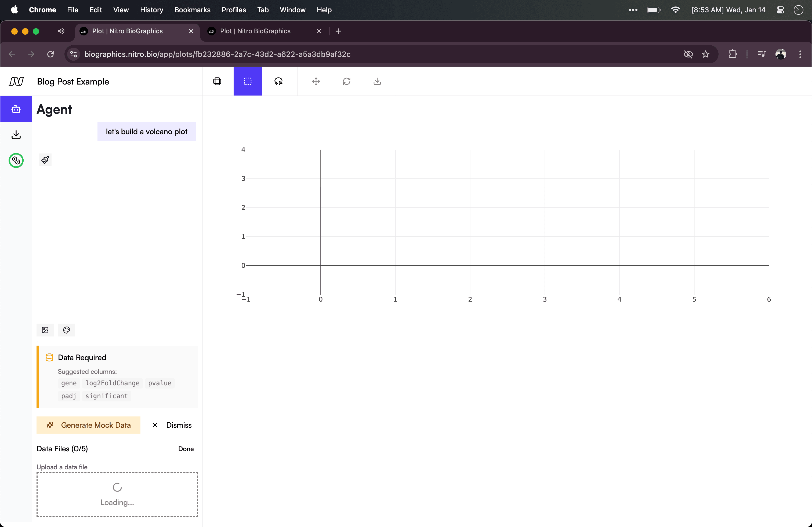This screenshot has height=527, width=812.
Task: Click the 'let's build a volcano plot' message
Action: pyautogui.click(x=146, y=131)
